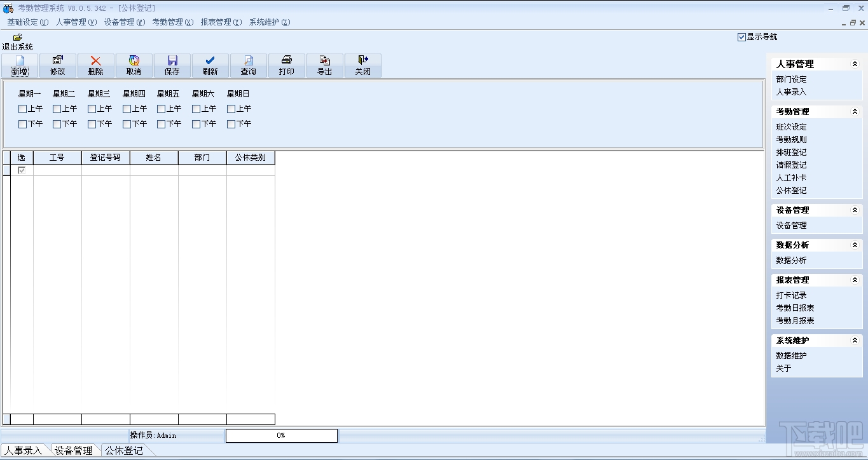868x460 pixels.
Task: Click the 关闭 (close) door icon in toolbar
Action: point(363,60)
